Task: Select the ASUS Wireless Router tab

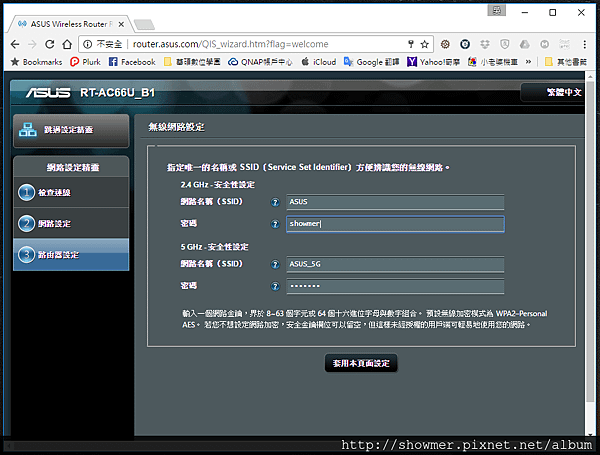Action: pos(71,24)
